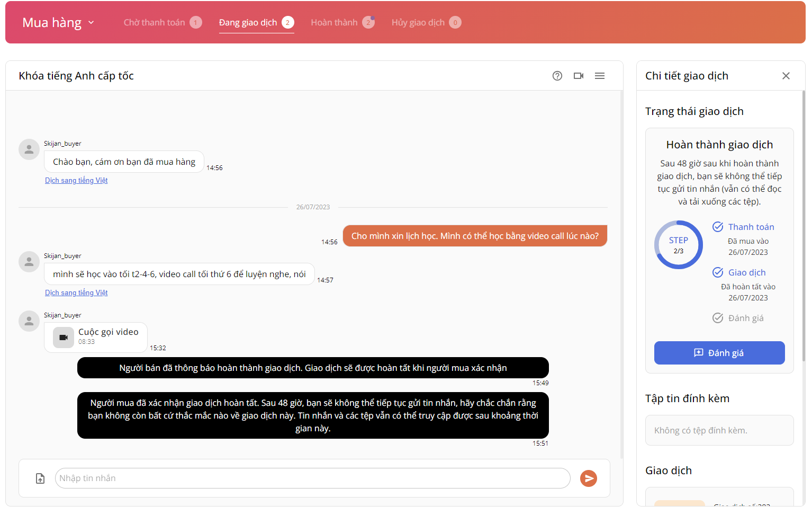This screenshot has height=515, width=812.
Task: Open the Hoàn thành tab
Action: pos(342,22)
